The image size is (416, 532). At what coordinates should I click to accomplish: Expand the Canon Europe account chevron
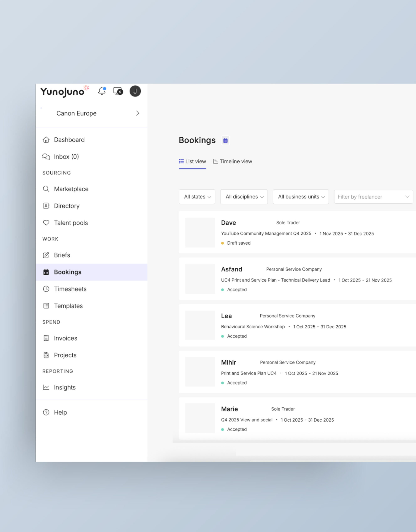[137, 113]
